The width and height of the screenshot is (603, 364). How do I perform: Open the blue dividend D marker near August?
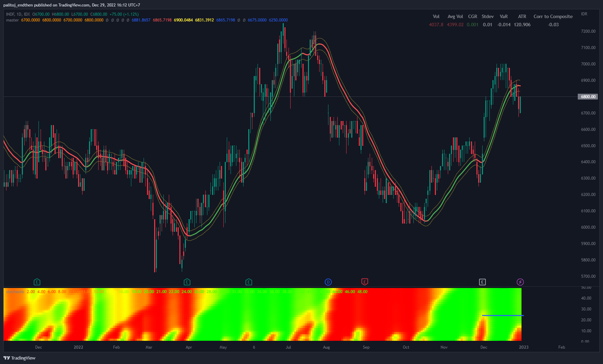coord(328,282)
